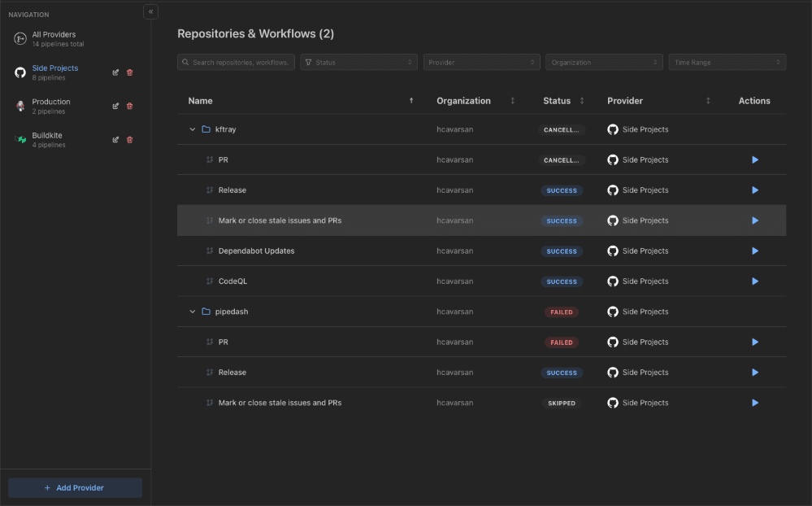Trigger the Dependabot Updates workflow
This screenshot has width=812, height=506.
point(754,251)
